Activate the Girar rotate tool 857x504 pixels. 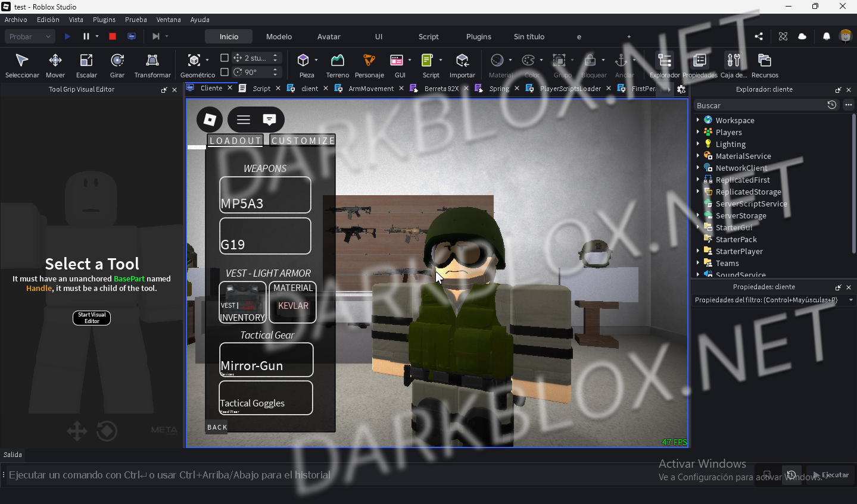[x=117, y=65]
